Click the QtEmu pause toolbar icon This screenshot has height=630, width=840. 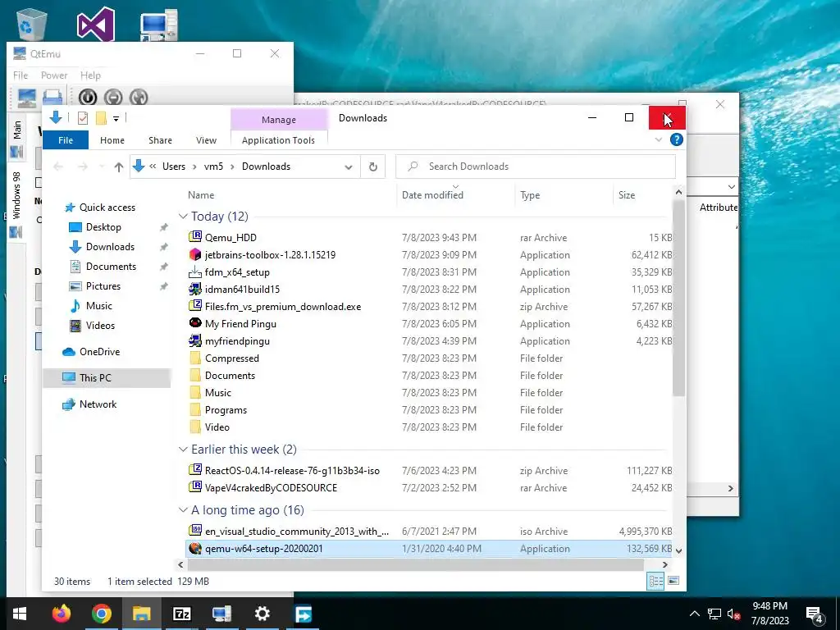(113, 97)
